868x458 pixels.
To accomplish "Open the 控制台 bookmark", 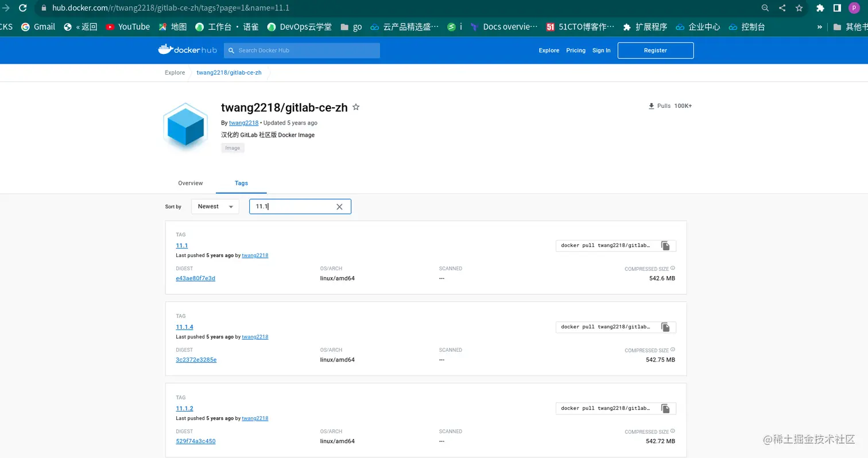I will [747, 27].
